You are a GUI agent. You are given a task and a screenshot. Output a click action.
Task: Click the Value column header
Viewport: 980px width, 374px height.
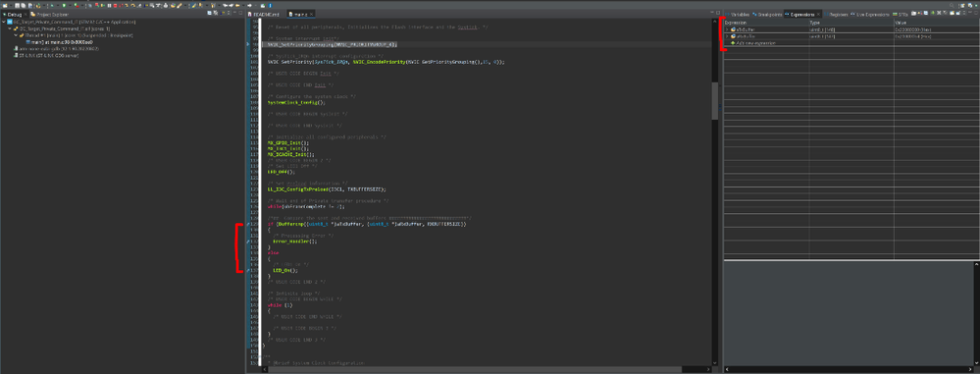(936, 23)
